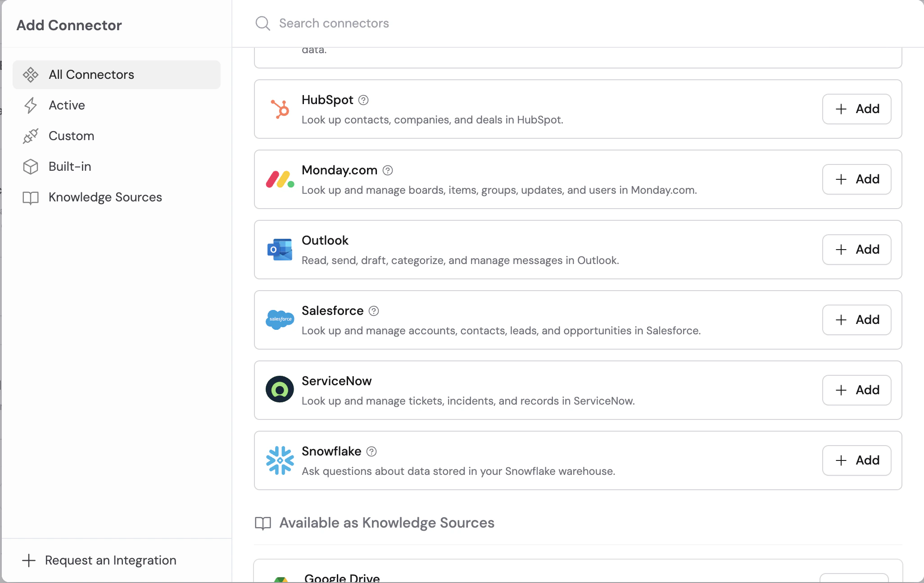The width and height of the screenshot is (924, 583).
Task: Click the Snowflake logo icon
Action: (x=280, y=460)
